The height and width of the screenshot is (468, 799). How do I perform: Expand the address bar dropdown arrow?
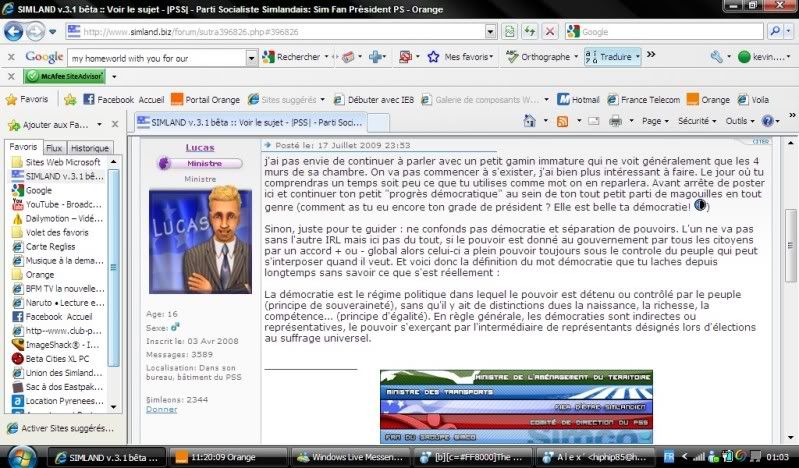click(490, 32)
